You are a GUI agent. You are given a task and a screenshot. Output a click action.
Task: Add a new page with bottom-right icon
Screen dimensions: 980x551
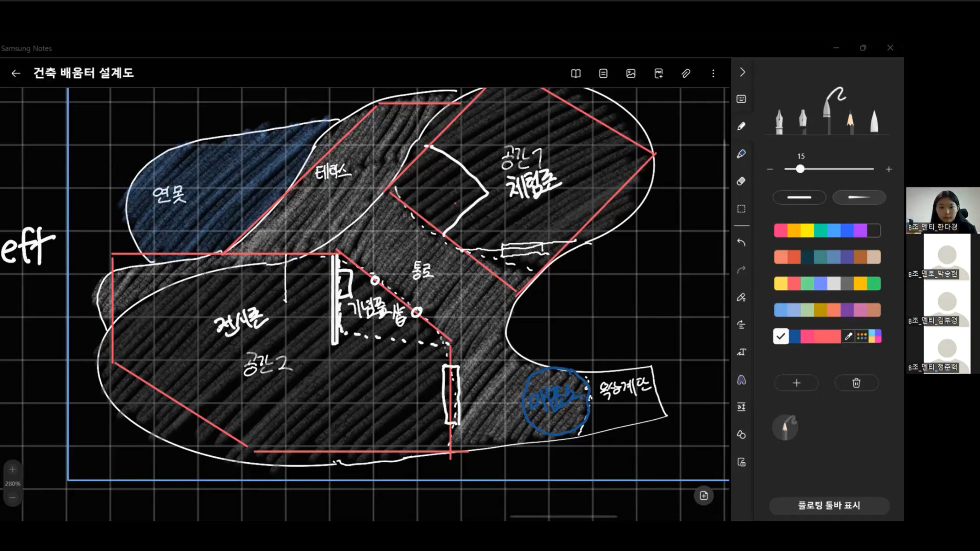pos(704,496)
